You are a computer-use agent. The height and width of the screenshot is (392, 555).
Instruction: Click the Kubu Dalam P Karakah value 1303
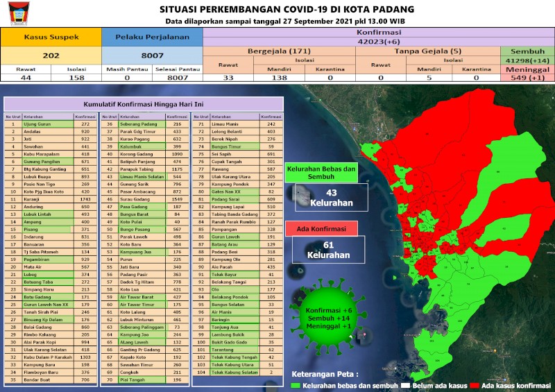[x=85, y=357]
